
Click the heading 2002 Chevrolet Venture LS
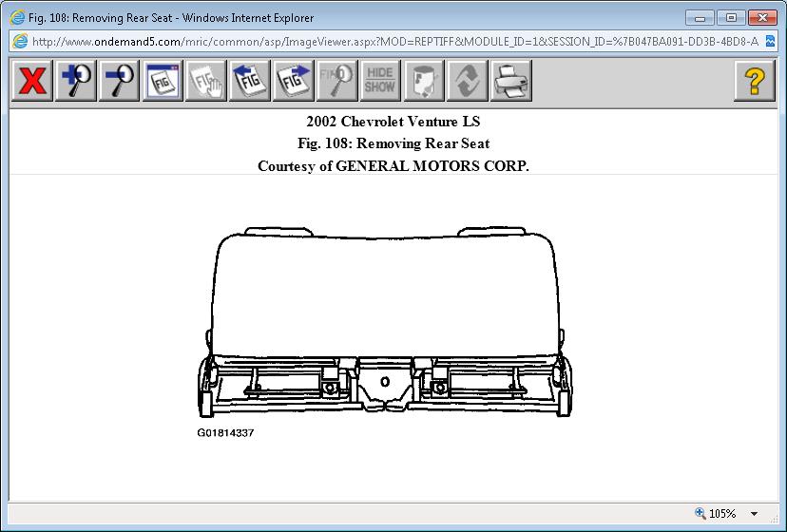393,122
